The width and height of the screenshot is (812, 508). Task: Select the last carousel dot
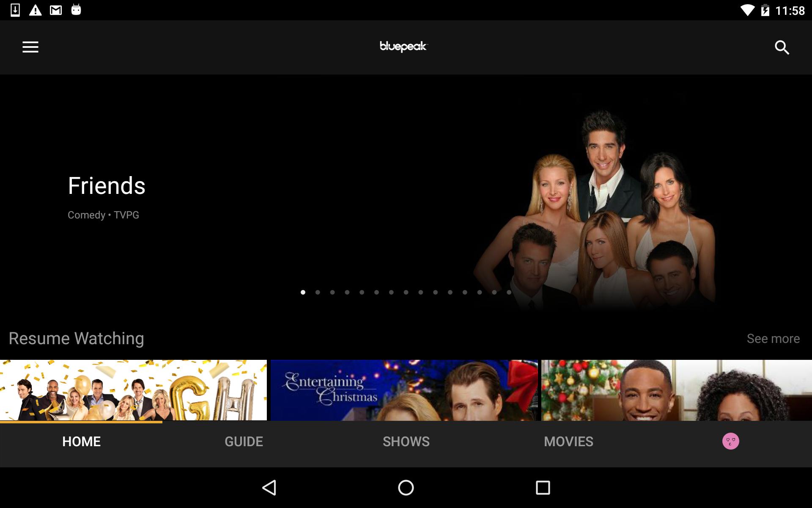coord(509,292)
